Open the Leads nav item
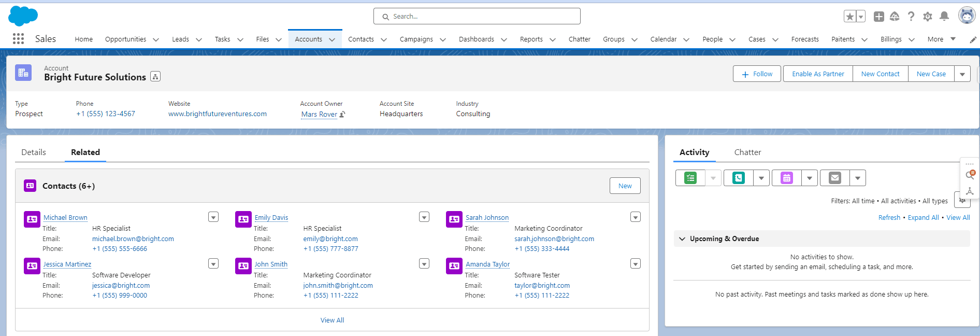This screenshot has width=980, height=336. point(180,39)
